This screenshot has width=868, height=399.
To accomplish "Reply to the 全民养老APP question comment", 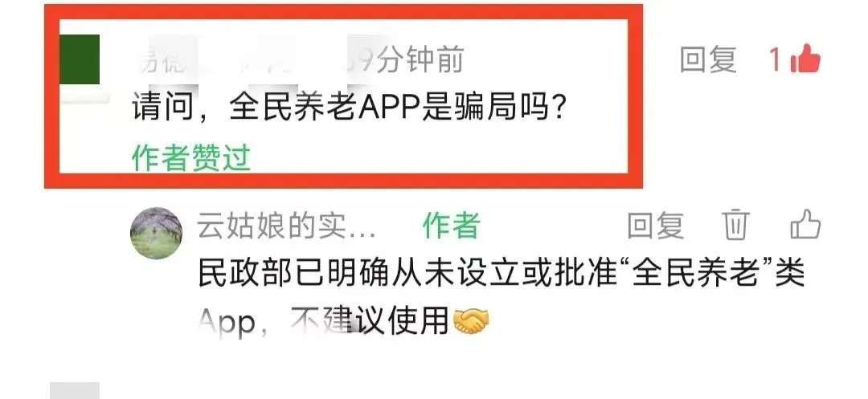I will pos(708,59).
